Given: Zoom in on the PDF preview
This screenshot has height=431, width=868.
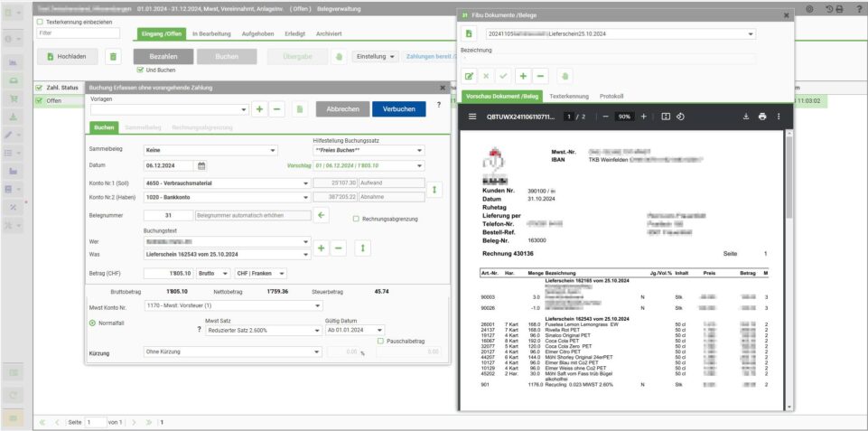Looking at the screenshot, I should [643, 117].
